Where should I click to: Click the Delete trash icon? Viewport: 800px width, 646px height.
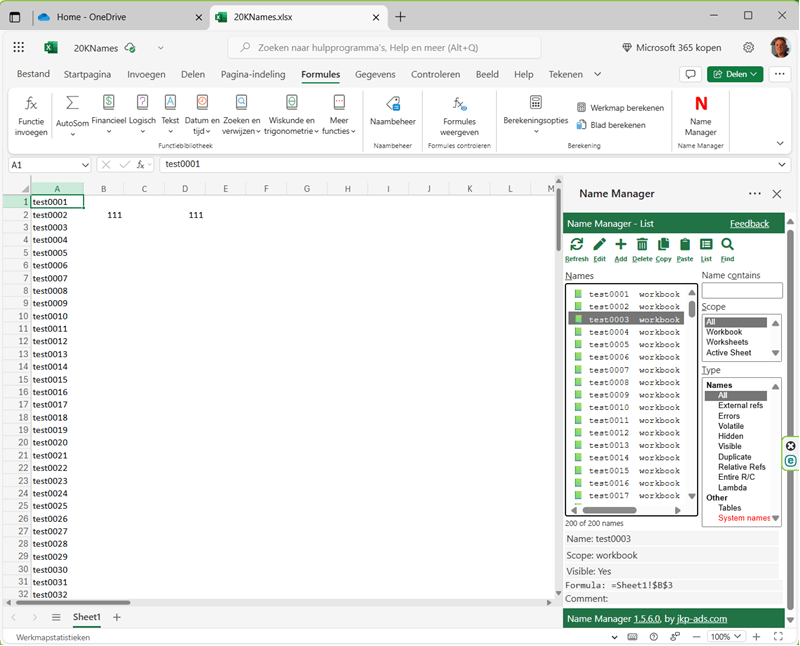coord(642,243)
